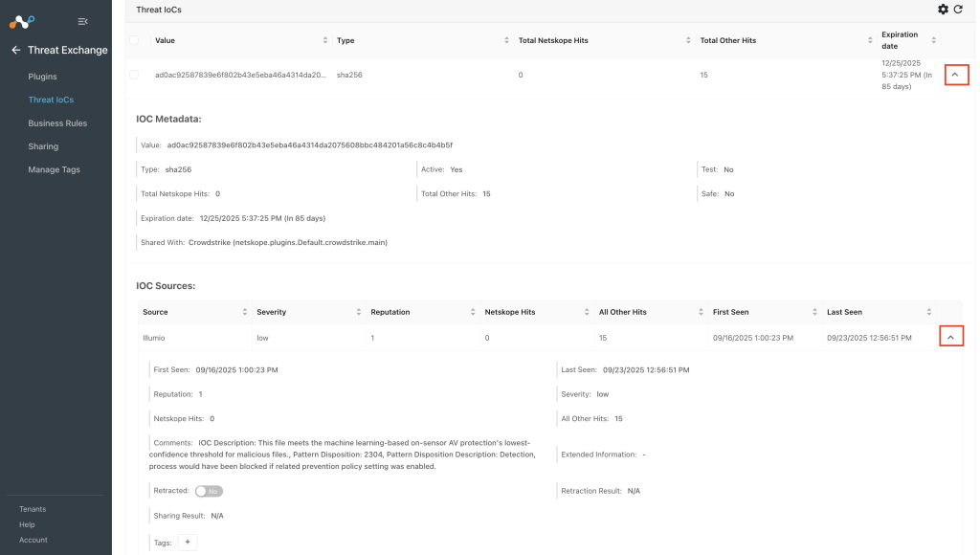Open the Plugins menu item

pos(42,77)
